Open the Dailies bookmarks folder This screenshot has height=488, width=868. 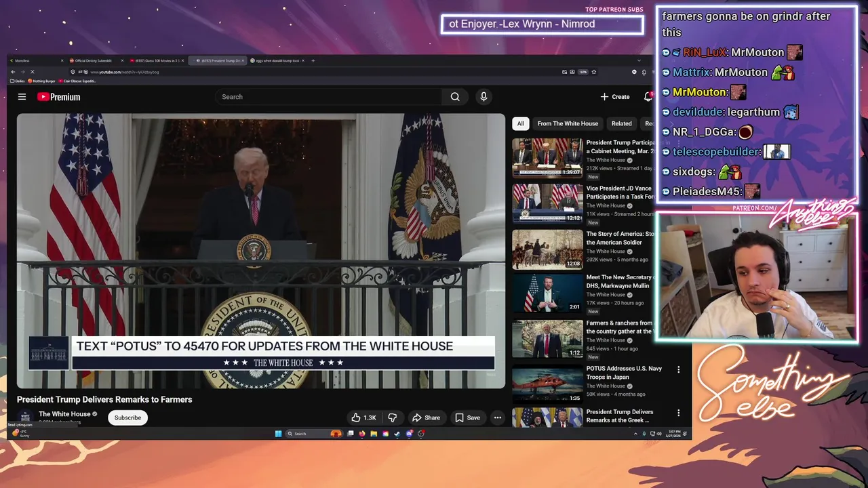pos(18,81)
